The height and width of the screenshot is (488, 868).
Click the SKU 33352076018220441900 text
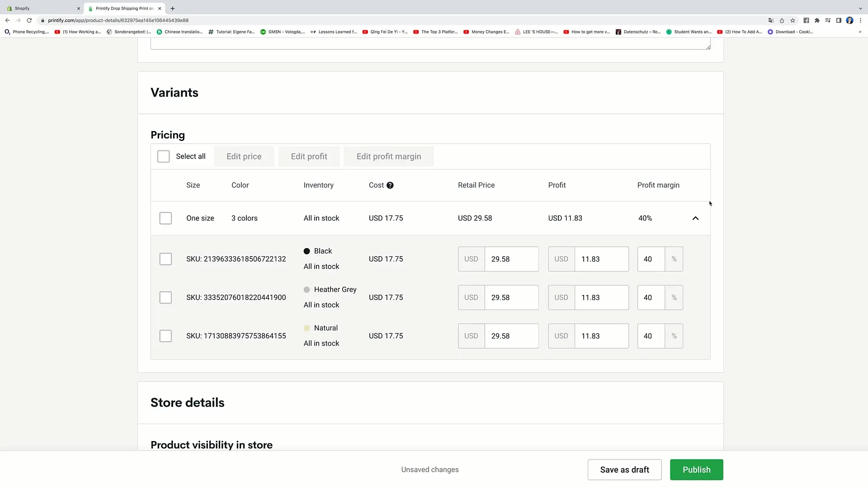click(236, 297)
